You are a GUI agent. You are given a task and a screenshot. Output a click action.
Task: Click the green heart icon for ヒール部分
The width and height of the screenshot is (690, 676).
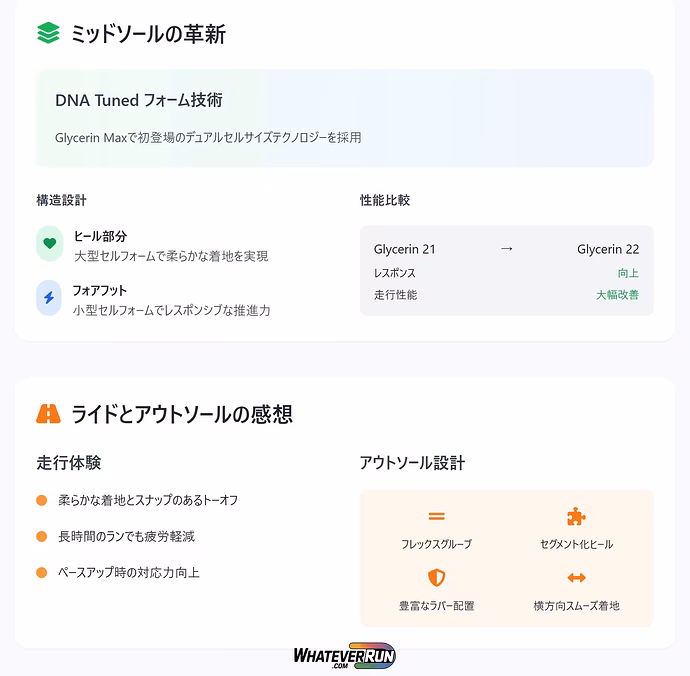click(49, 243)
